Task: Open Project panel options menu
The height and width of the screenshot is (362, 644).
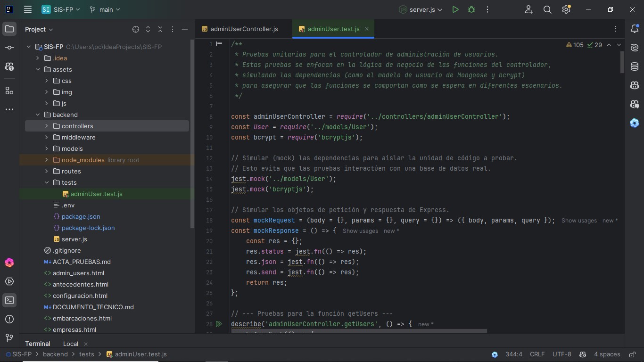Action: (173, 29)
